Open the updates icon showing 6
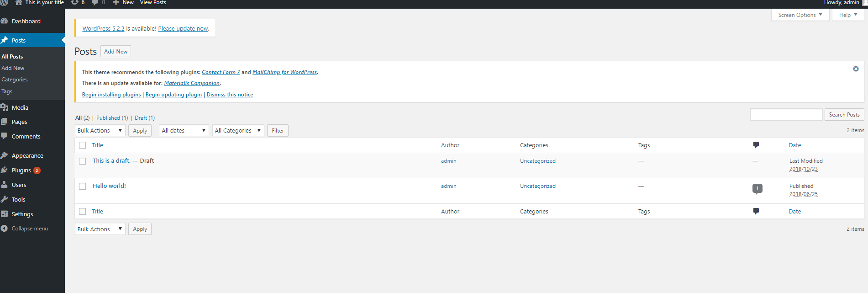The image size is (868, 293). click(74, 2)
